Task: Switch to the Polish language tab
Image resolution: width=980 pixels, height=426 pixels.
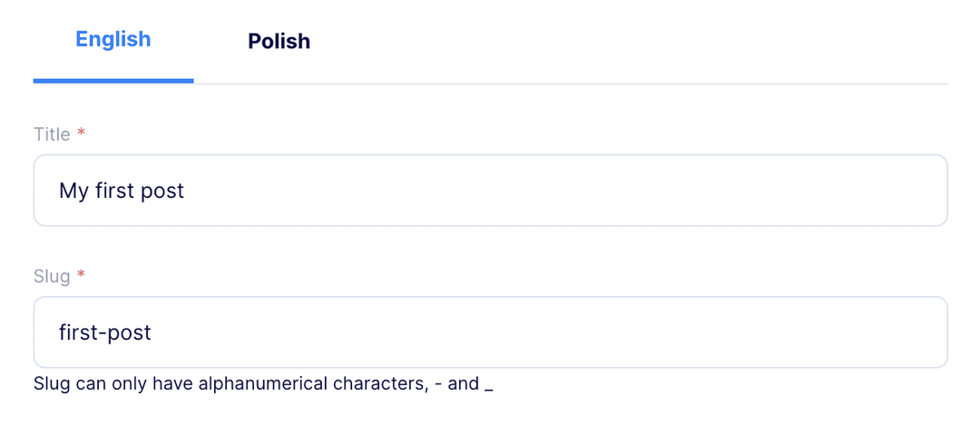Action: pos(279,41)
